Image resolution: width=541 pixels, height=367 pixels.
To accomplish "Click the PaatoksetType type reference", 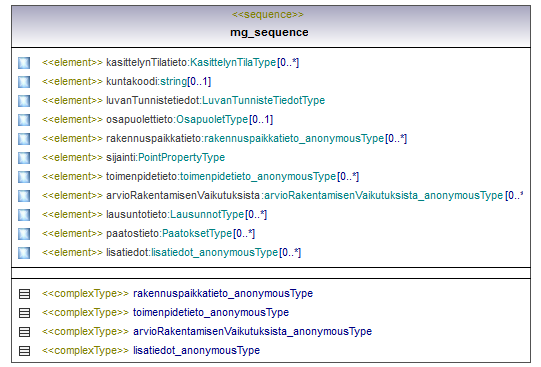I will [197, 234].
